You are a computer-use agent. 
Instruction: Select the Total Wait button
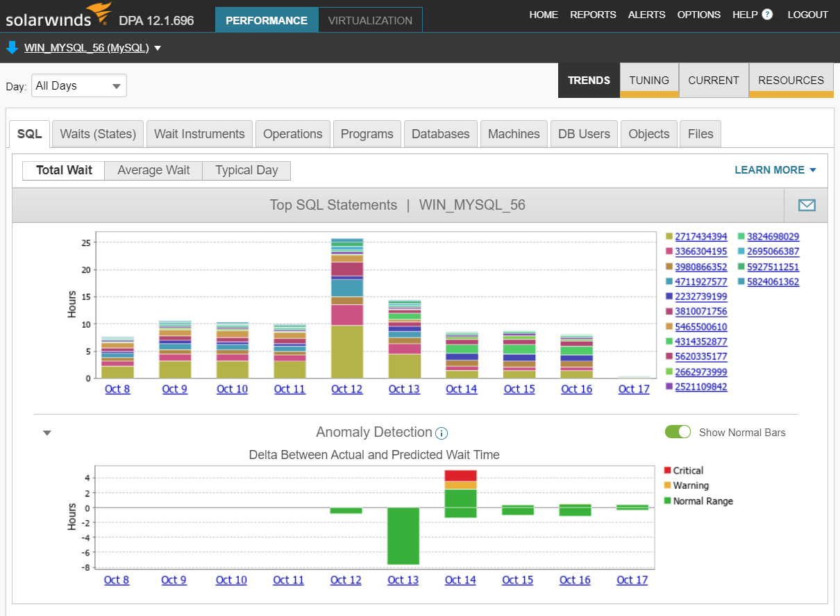[64, 170]
